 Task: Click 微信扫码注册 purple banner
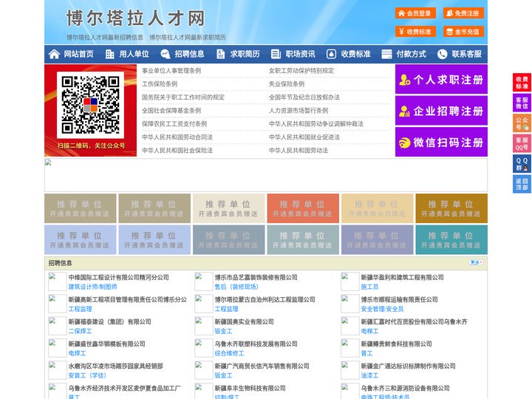(441, 142)
